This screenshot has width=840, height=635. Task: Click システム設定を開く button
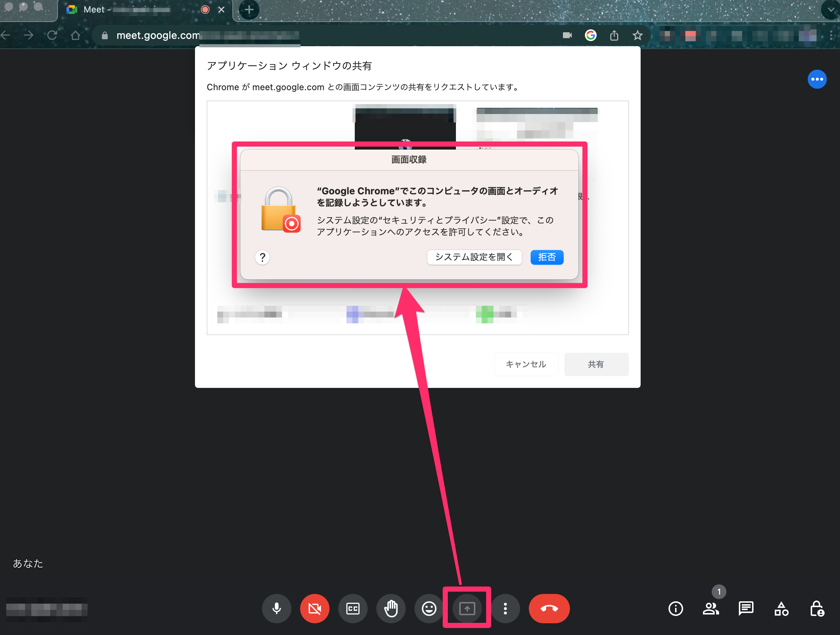[x=474, y=257]
